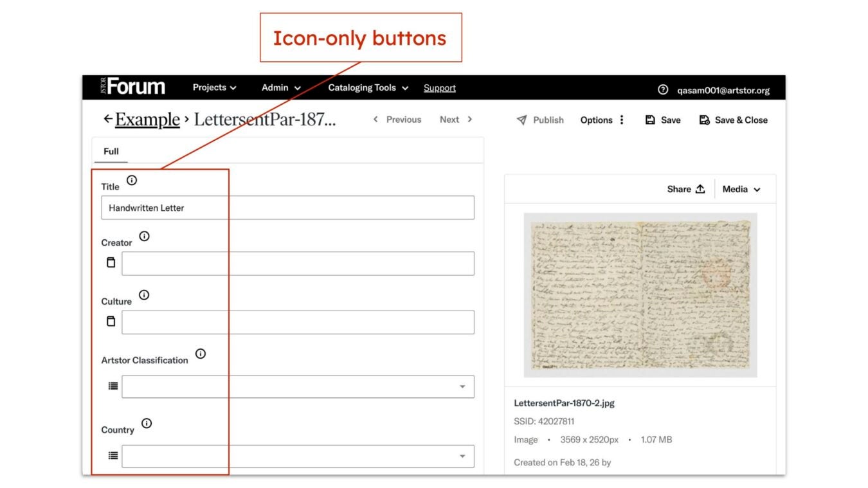Click the list icon beside Artstor Classification
The width and height of the screenshot is (868, 488).
tap(113, 386)
